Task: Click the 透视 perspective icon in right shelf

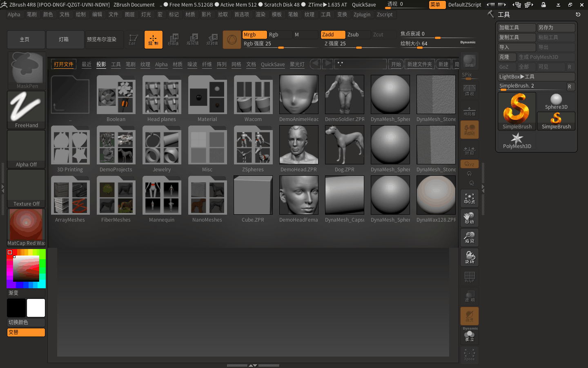Action: tap(470, 90)
